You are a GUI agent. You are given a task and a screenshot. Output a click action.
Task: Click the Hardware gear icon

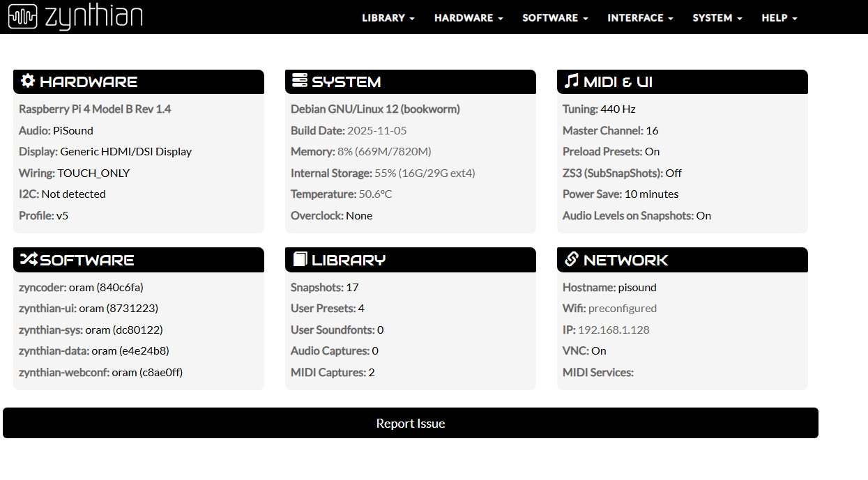27,82
